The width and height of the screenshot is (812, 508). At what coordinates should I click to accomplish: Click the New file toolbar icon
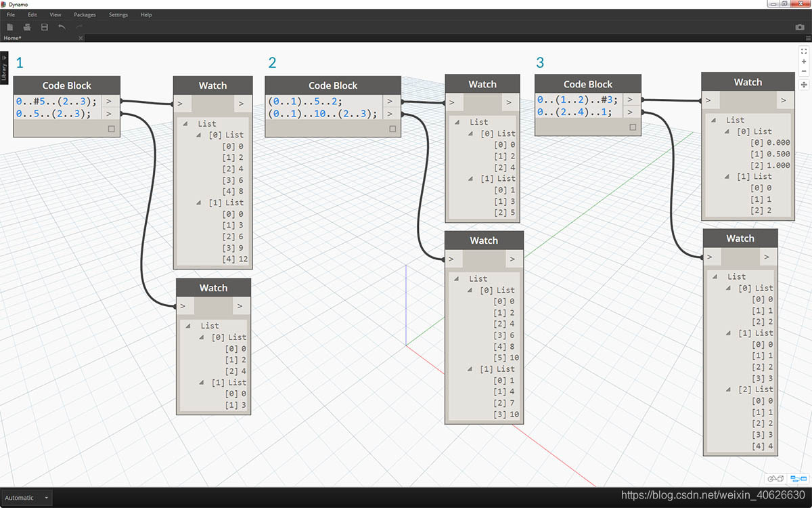coord(10,27)
